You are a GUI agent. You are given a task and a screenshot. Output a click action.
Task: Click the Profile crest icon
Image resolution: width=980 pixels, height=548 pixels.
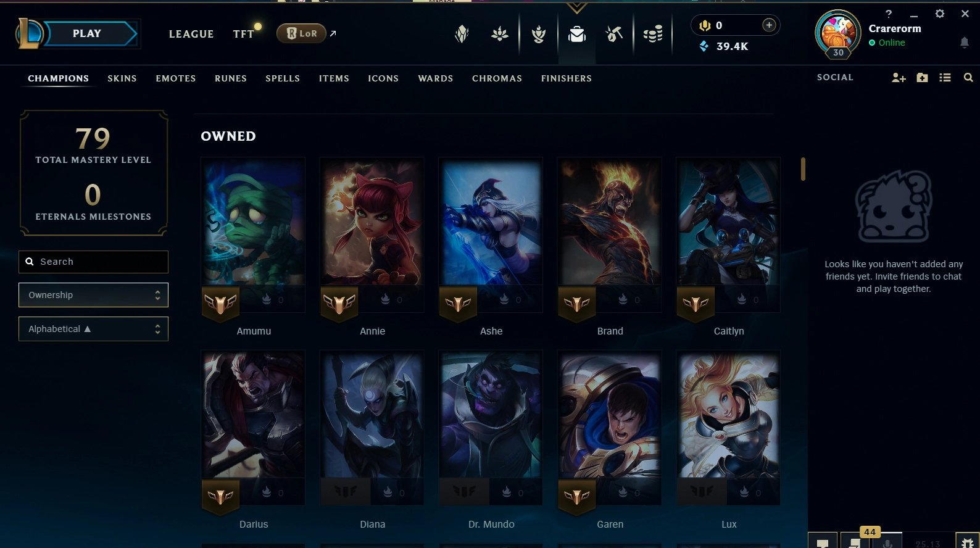pyautogui.click(x=462, y=35)
